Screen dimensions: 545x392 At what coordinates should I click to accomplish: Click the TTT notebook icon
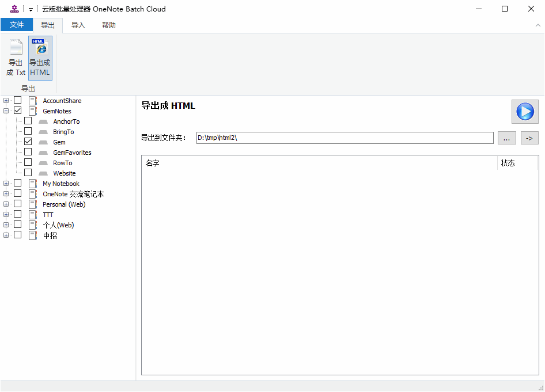pos(33,215)
